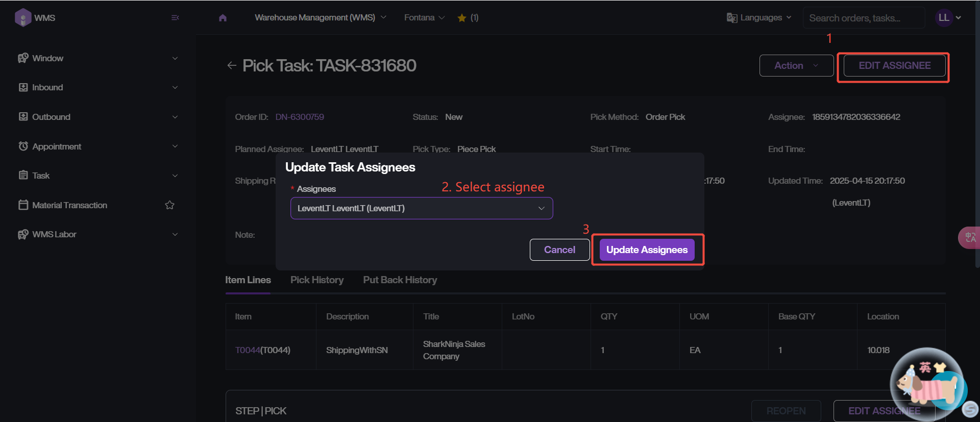Expand the WMS Labor sidebar section
980x422 pixels.
pos(97,234)
